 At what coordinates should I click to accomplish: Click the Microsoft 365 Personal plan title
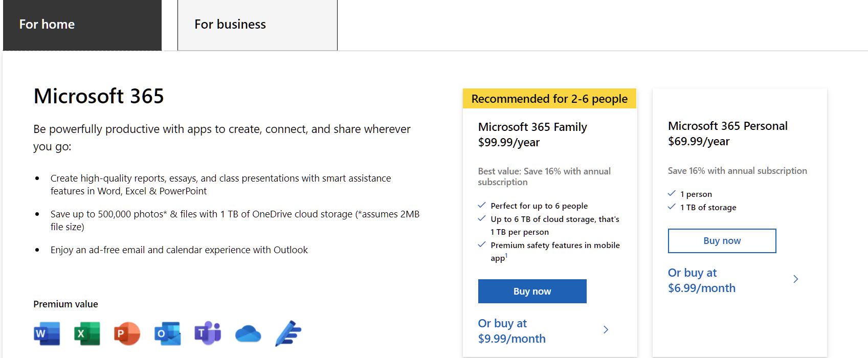coord(727,126)
